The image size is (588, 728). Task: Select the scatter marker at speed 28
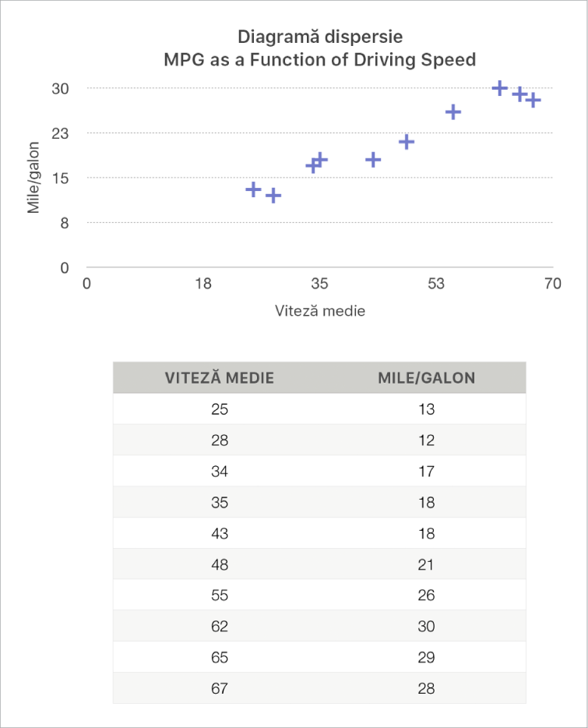[273, 196]
